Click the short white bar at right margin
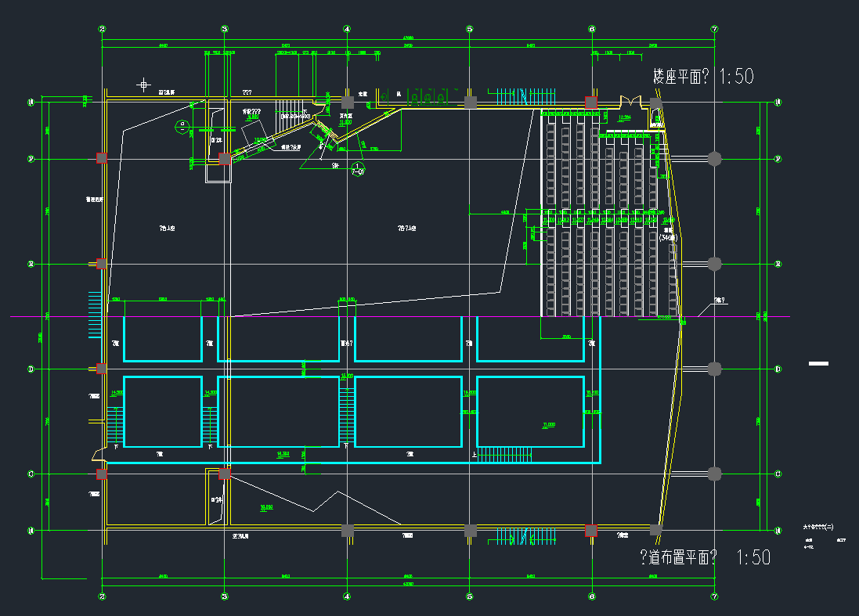The image size is (859, 616). [x=817, y=363]
